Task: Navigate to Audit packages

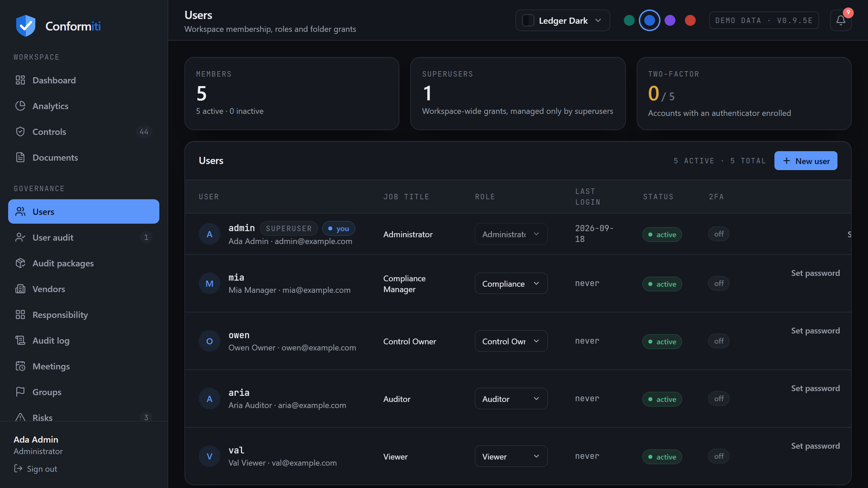Action: (83, 263)
